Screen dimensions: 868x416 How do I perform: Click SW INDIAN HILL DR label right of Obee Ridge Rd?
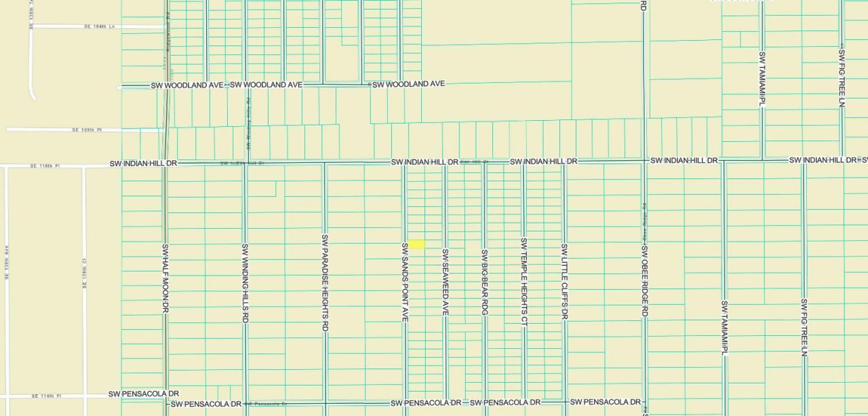tap(684, 160)
